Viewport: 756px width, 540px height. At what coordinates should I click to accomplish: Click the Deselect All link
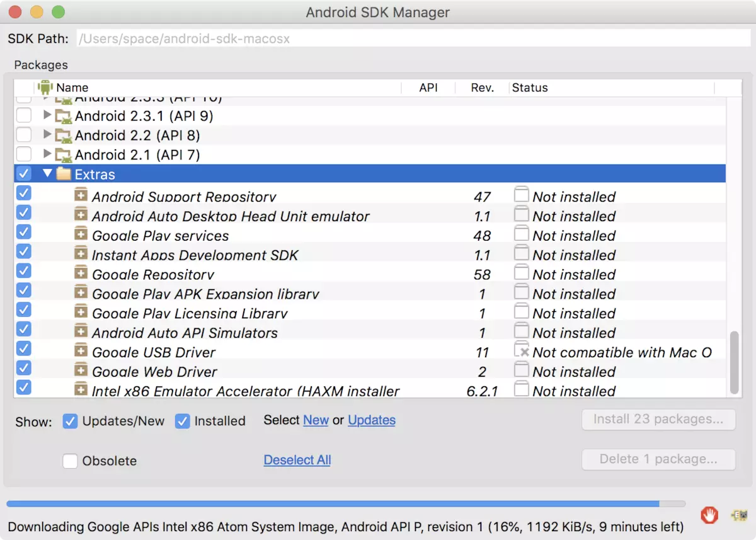[x=297, y=460]
